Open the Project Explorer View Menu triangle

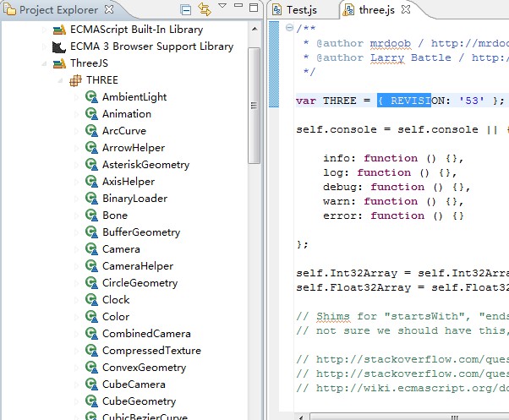[222, 6]
